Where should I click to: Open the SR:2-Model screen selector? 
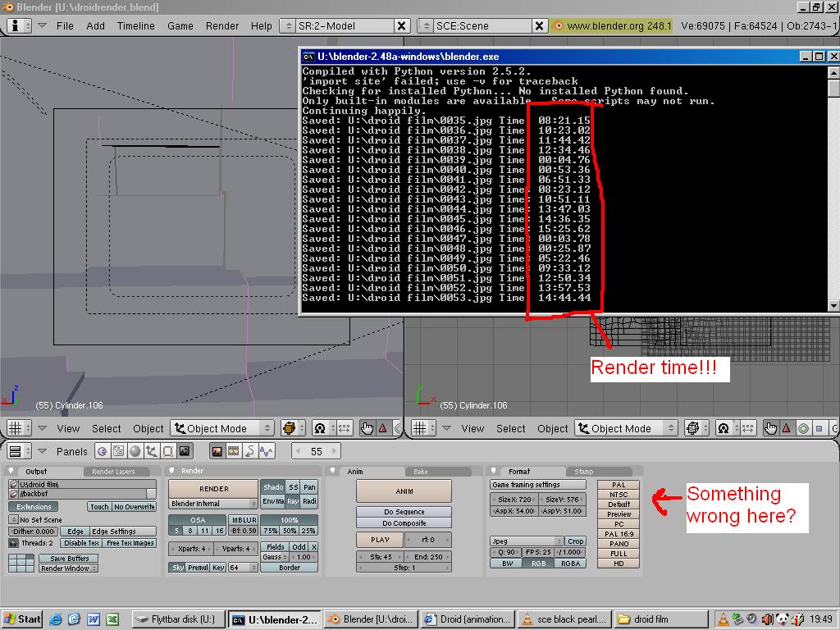(x=288, y=25)
